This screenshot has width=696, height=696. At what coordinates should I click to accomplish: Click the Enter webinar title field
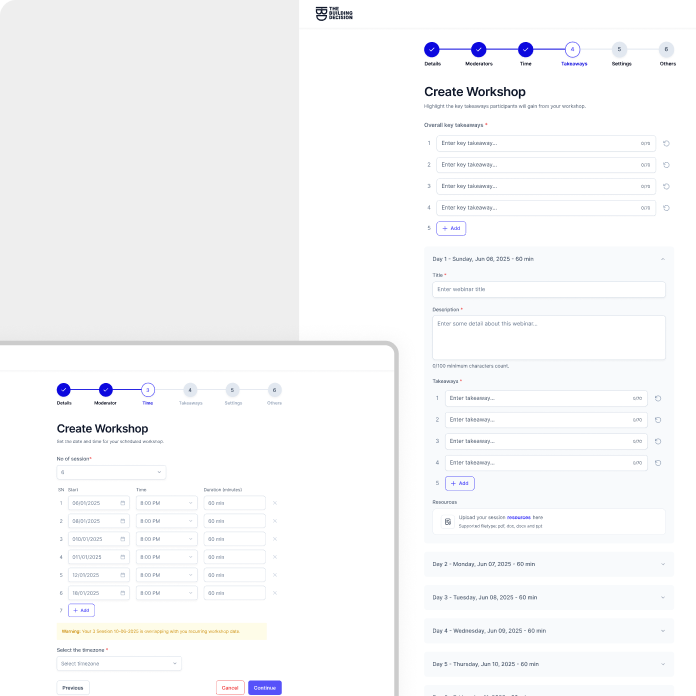coord(548,289)
